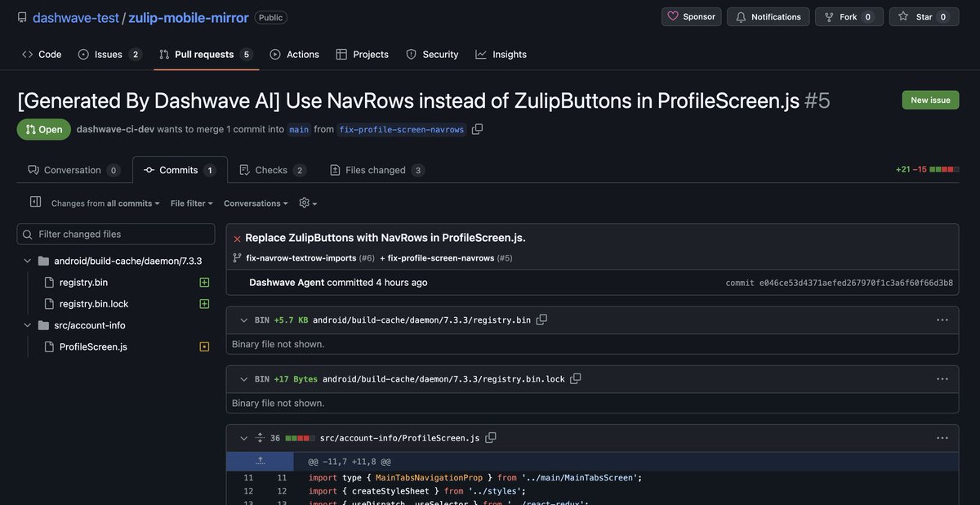The image size is (980, 505).
Task: Open more options for registry.bin.lock diff
Action: pyautogui.click(x=942, y=379)
